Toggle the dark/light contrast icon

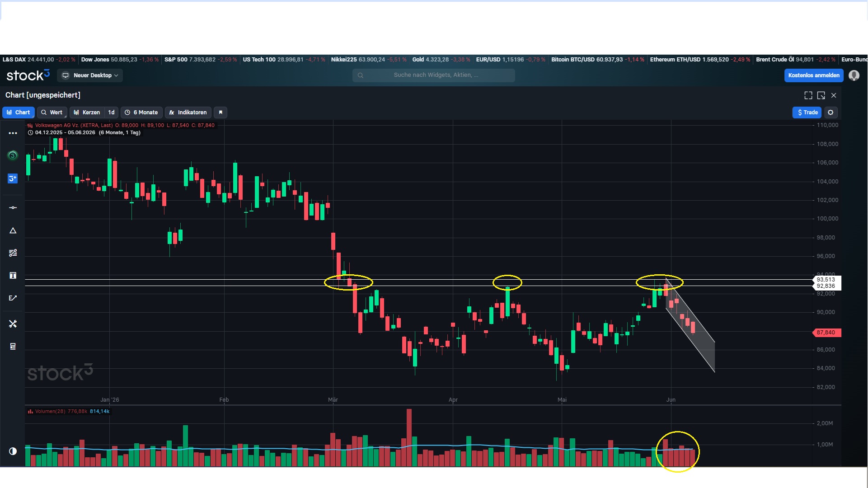point(13,451)
